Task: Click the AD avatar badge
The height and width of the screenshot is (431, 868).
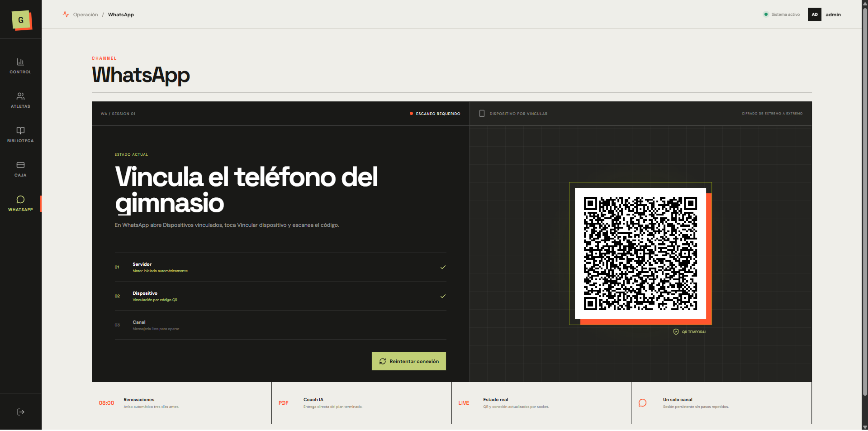Action: (x=815, y=14)
